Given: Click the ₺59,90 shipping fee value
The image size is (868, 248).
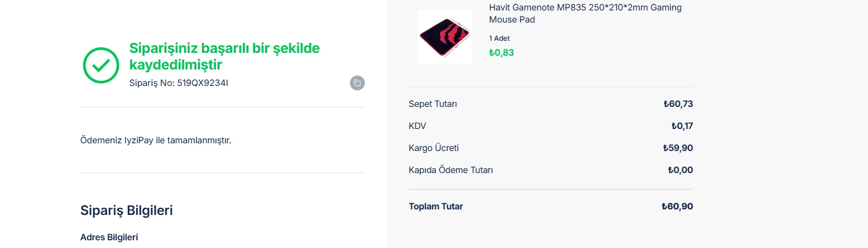Looking at the screenshot, I should (678, 148).
